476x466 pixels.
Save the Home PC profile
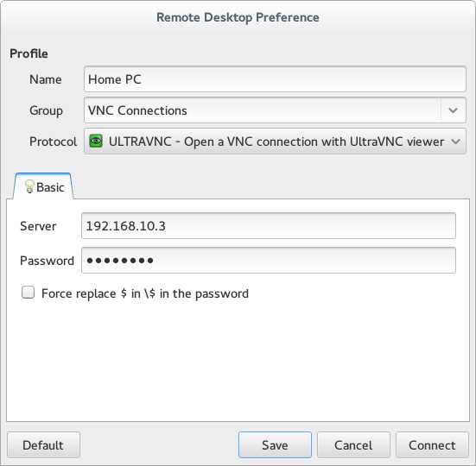coord(275,445)
